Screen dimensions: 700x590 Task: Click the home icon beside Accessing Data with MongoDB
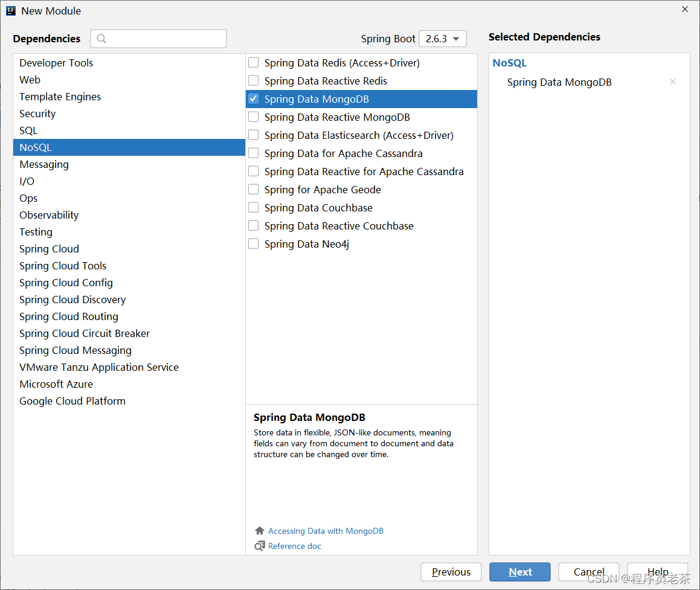click(259, 530)
